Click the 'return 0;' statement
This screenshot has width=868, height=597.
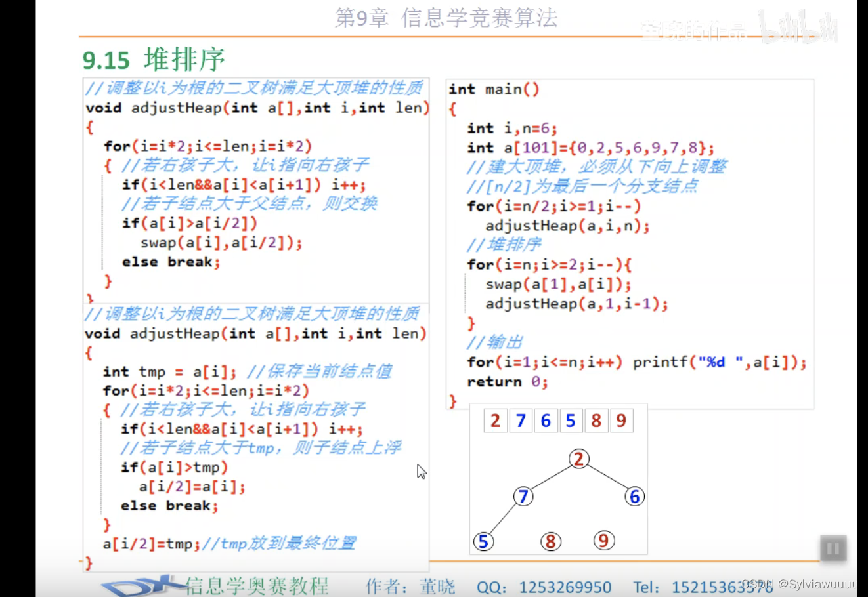(x=507, y=382)
